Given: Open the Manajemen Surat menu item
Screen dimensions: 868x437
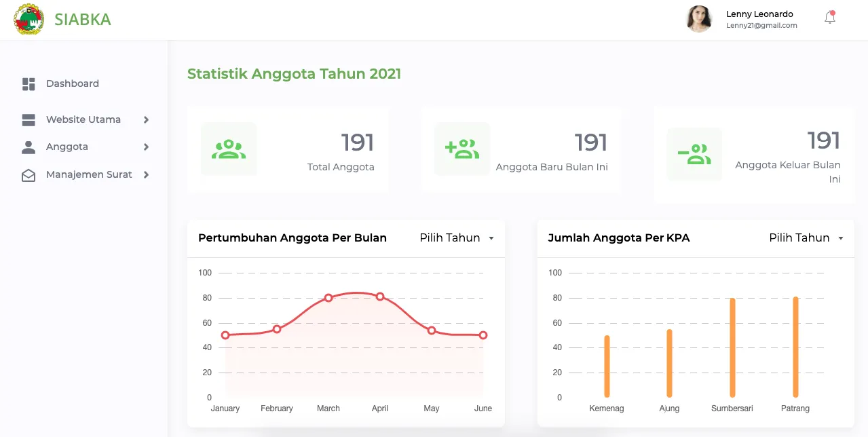Looking at the screenshot, I should click(x=89, y=174).
